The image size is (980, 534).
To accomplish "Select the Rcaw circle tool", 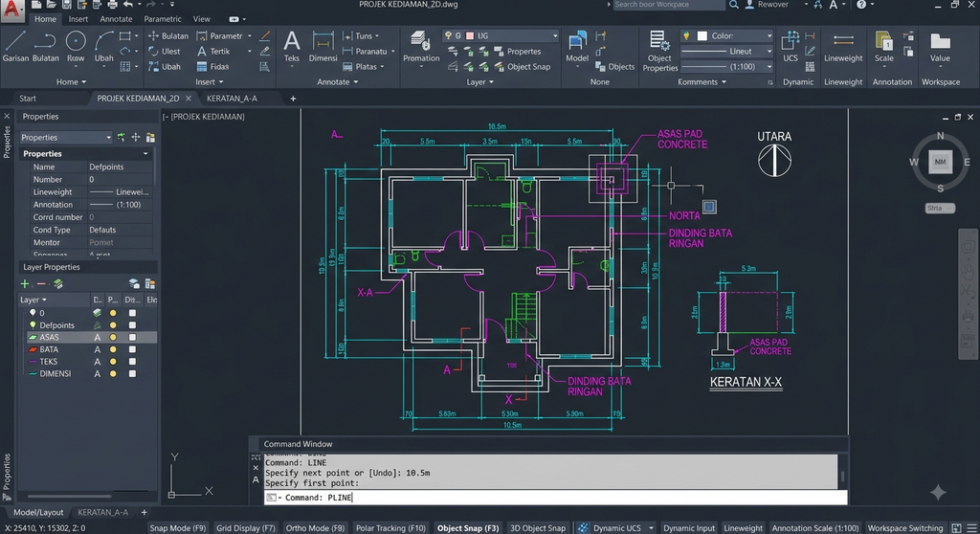I will [x=76, y=47].
